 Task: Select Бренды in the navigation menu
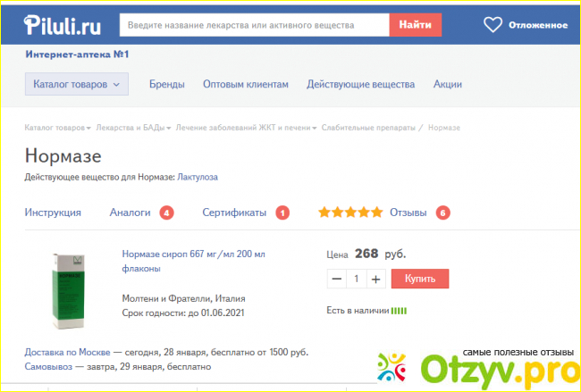pyautogui.click(x=167, y=85)
